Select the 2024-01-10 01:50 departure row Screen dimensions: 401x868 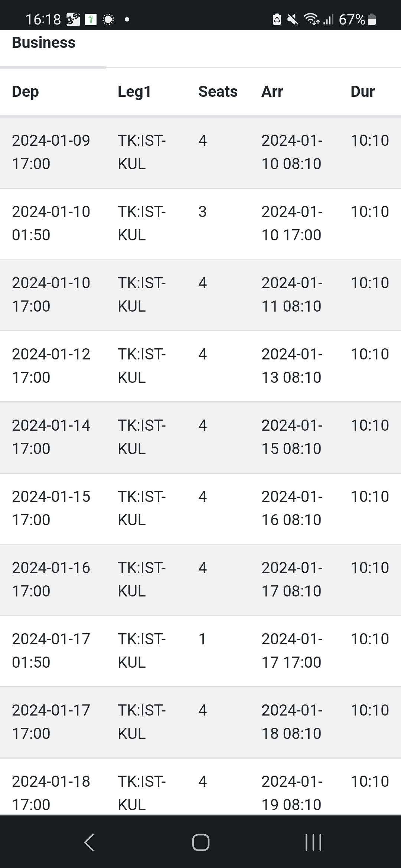point(200,223)
